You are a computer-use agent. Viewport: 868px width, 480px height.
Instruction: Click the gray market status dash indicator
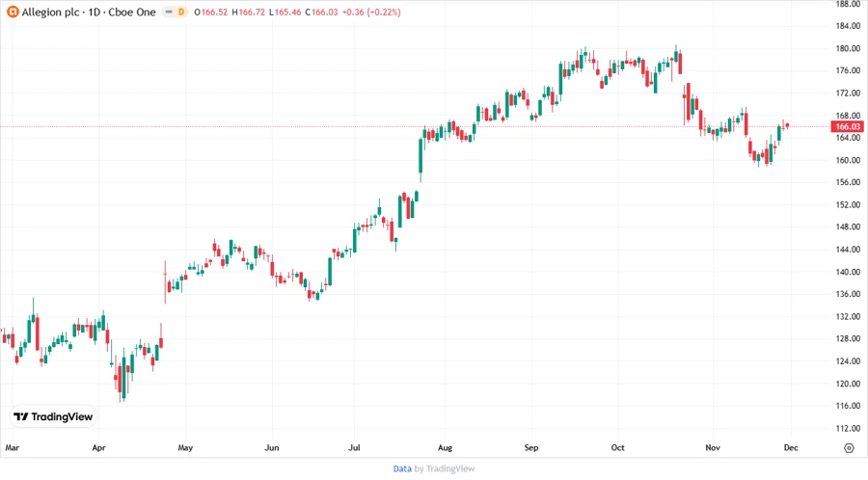point(169,12)
